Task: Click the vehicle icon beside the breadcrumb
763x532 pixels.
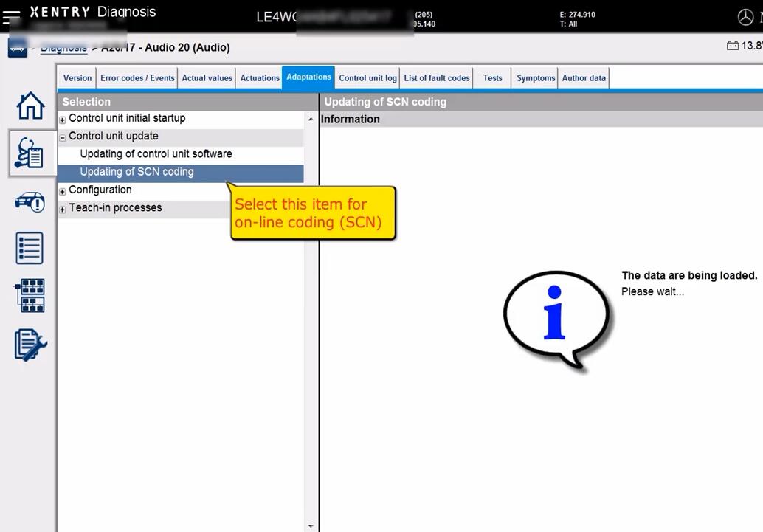Action: point(17,48)
